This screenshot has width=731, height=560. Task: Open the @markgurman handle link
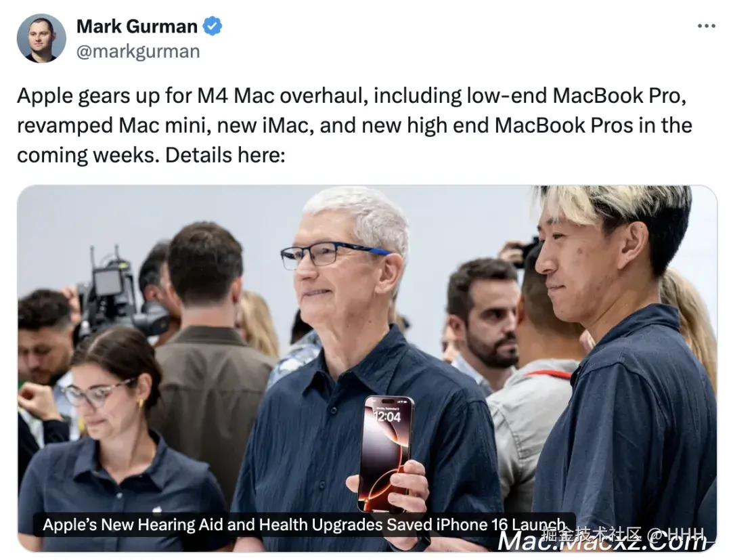pos(138,51)
